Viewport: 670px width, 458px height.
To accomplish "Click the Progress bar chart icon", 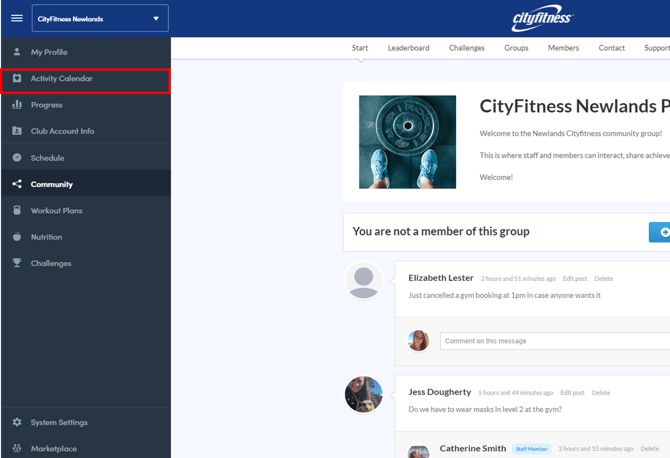I will [17, 105].
